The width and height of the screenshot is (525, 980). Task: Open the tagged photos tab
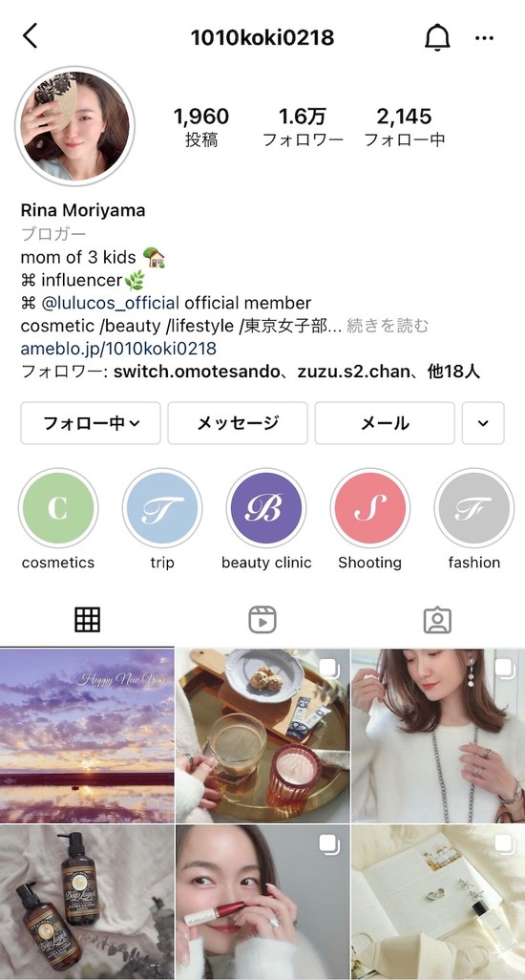pyautogui.click(x=437, y=620)
